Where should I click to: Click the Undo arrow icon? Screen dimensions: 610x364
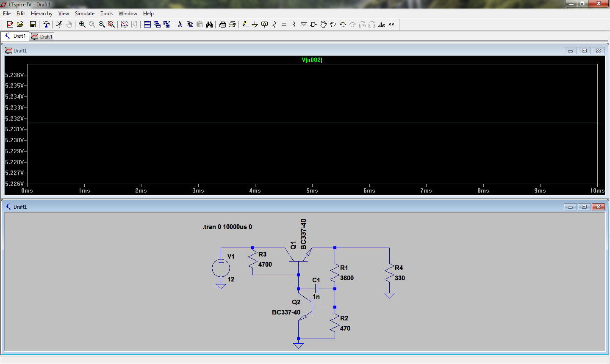[343, 25]
